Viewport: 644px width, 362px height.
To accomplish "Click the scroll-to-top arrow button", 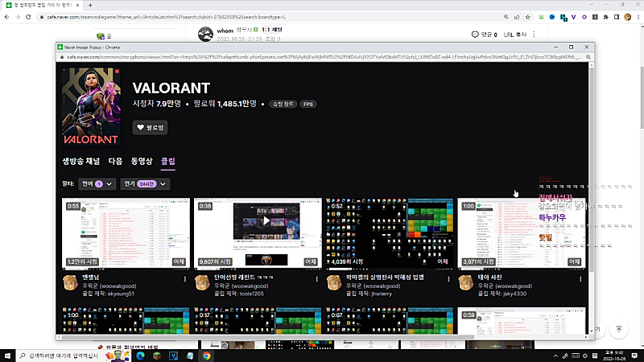I will [618, 330].
